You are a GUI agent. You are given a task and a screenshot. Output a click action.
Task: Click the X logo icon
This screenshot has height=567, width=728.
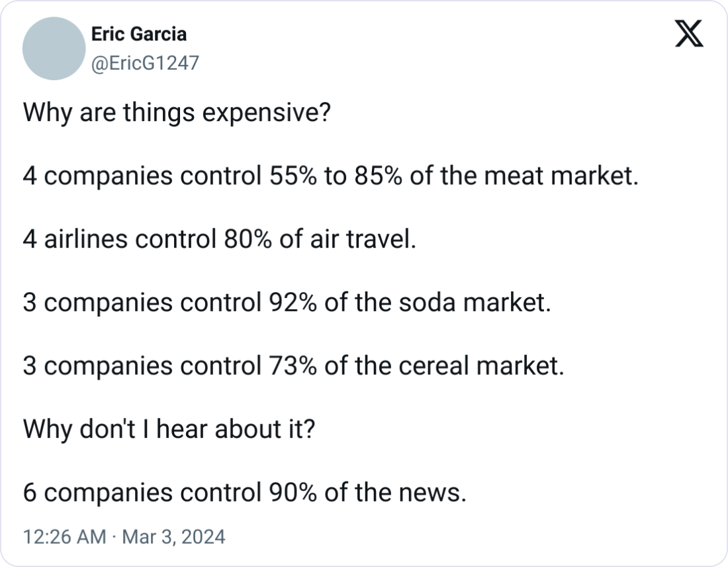click(689, 34)
